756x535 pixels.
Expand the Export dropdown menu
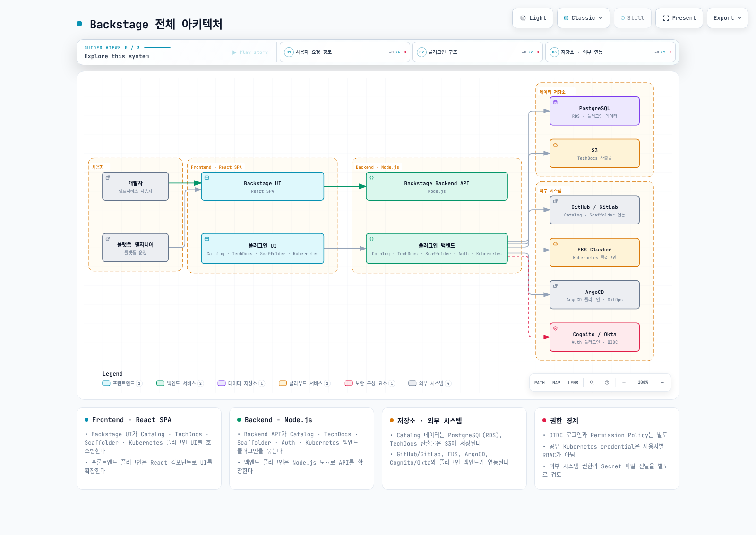[728, 18]
